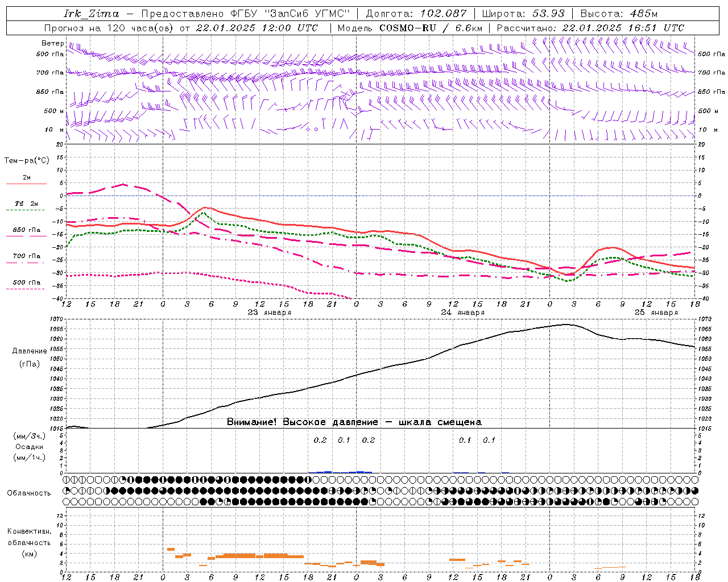Viewport: 728px width, 582px height.
Task: Click the 850 гПа wind level label on left
Action: [50, 92]
